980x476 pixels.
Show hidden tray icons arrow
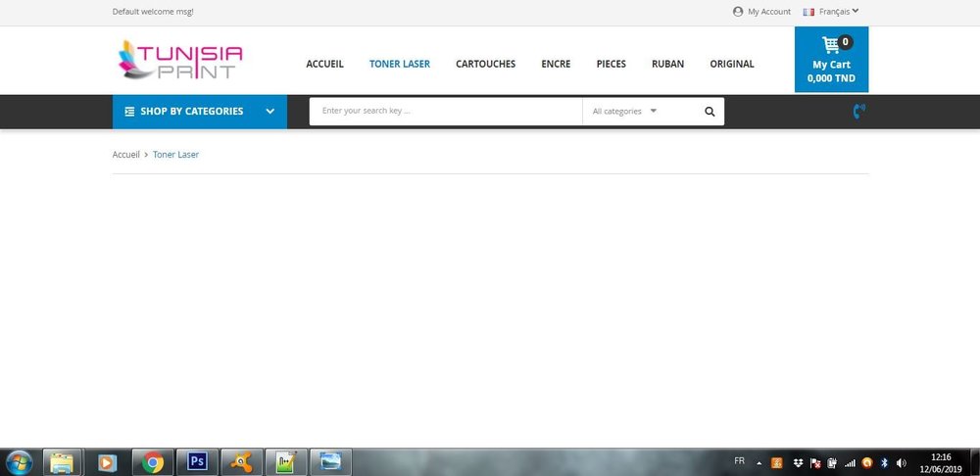coord(759,463)
